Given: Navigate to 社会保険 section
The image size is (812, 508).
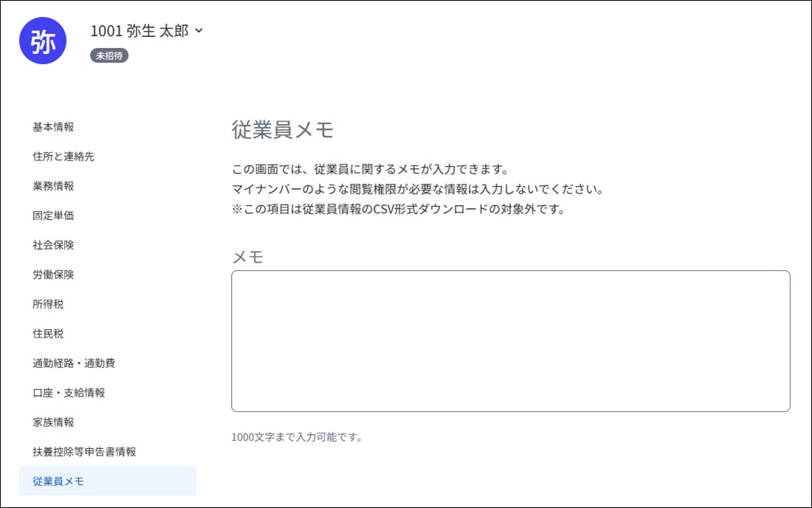Looking at the screenshot, I should 53,245.
